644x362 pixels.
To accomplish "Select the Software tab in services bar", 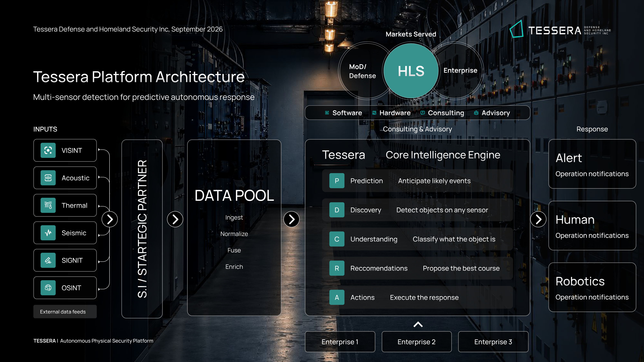I will point(344,113).
